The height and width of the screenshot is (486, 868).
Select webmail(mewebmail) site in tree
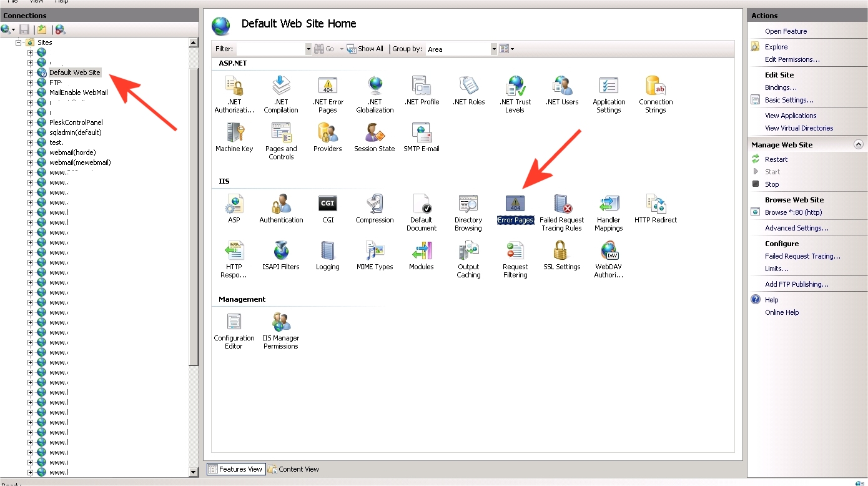[x=80, y=162]
